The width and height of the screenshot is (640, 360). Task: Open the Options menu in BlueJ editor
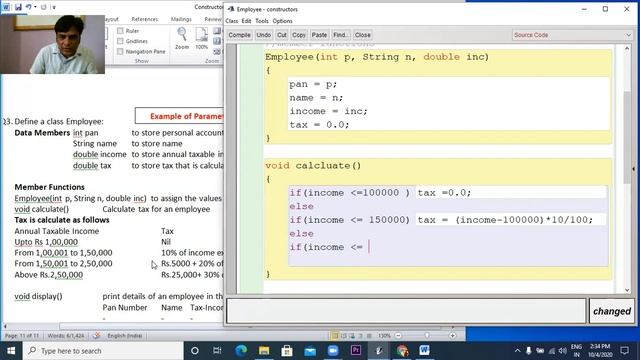click(282, 21)
